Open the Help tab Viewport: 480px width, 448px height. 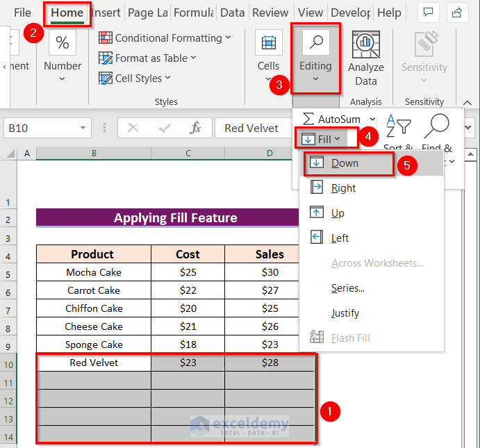(389, 13)
